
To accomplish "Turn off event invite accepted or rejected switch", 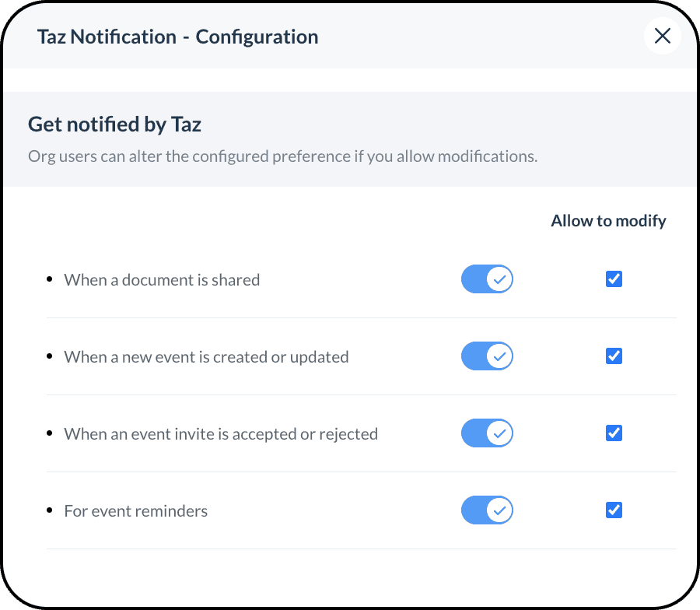I will [487, 433].
